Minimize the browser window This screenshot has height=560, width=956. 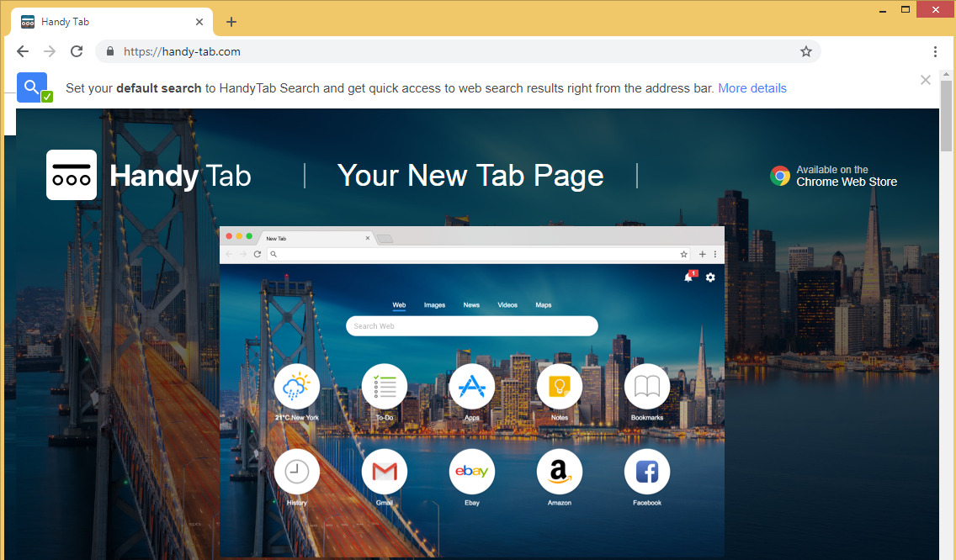[x=882, y=10]
